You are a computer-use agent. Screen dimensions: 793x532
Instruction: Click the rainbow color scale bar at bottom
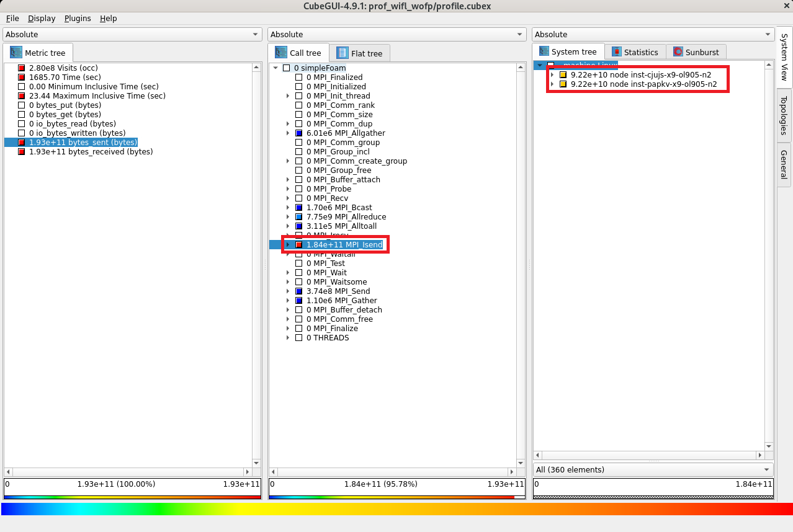point(396,509)
